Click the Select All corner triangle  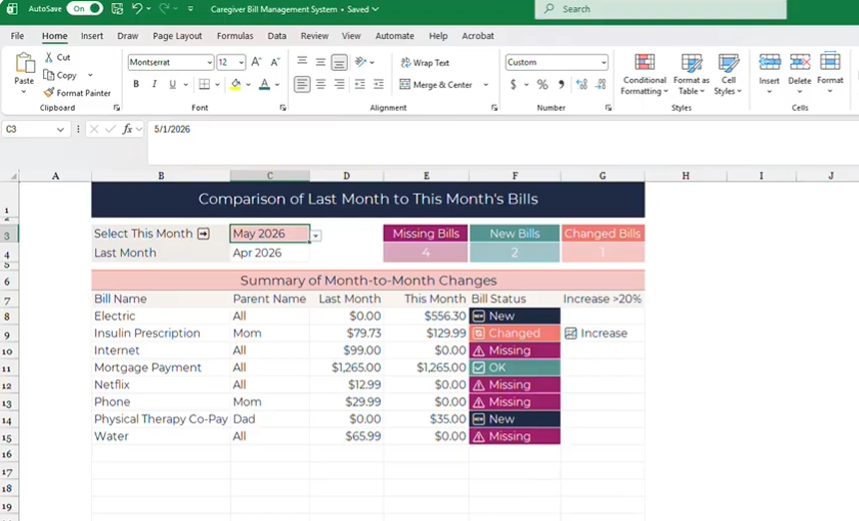tap(13, 176)
